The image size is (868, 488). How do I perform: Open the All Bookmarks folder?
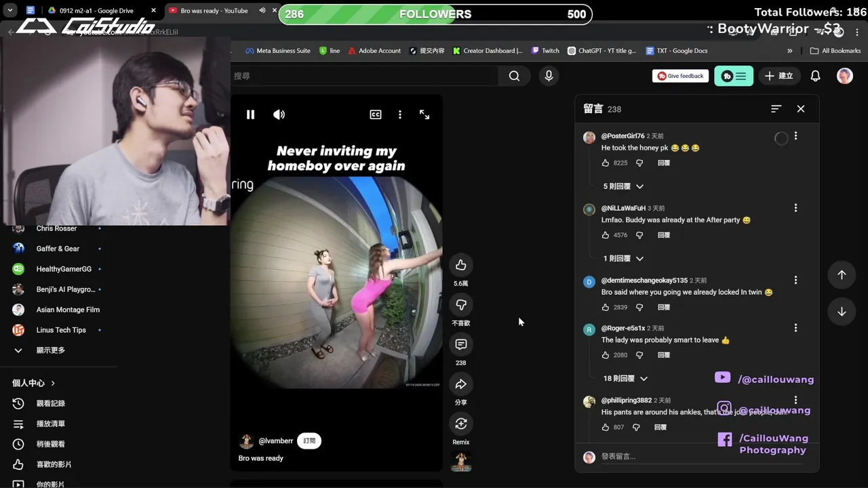click(x=835, y=51)
